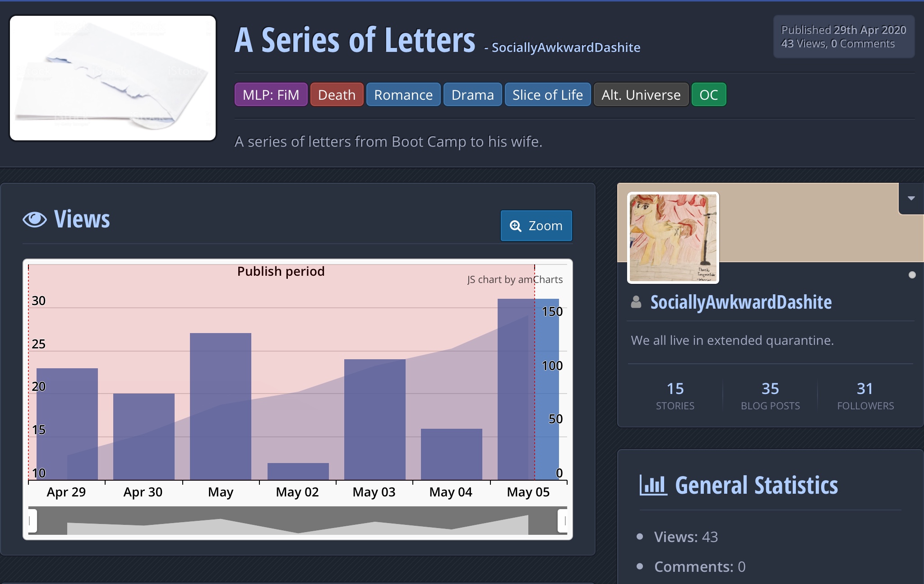924x584 pixels.
Task: Open the torn envelope story cover image
Action: coord(113,78)
